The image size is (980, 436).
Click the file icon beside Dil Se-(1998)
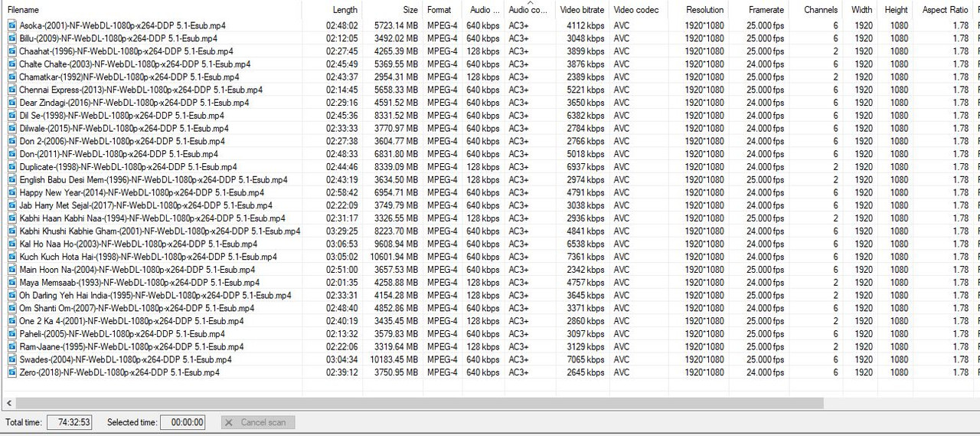12,116
